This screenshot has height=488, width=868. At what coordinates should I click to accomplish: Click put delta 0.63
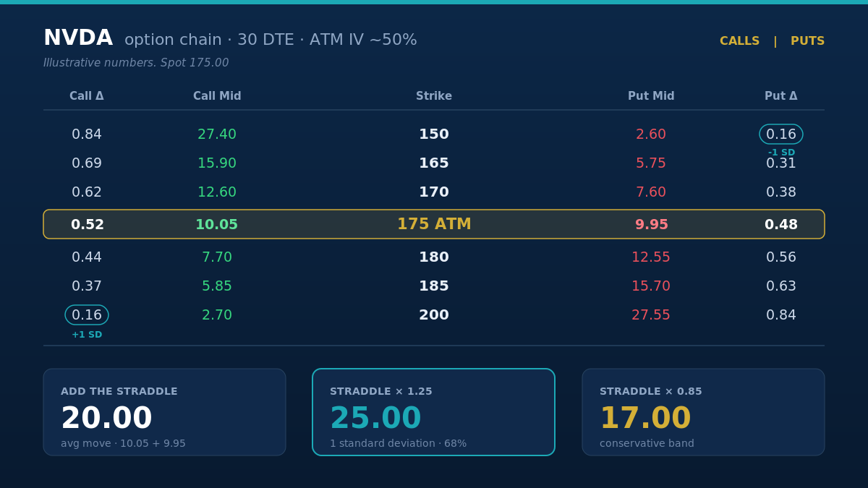pos(781,286)
